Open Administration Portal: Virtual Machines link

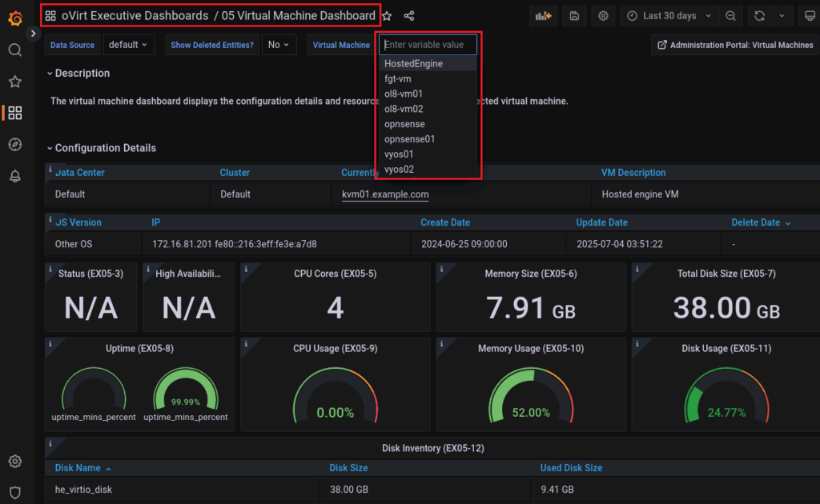click(x=735, y=45)
